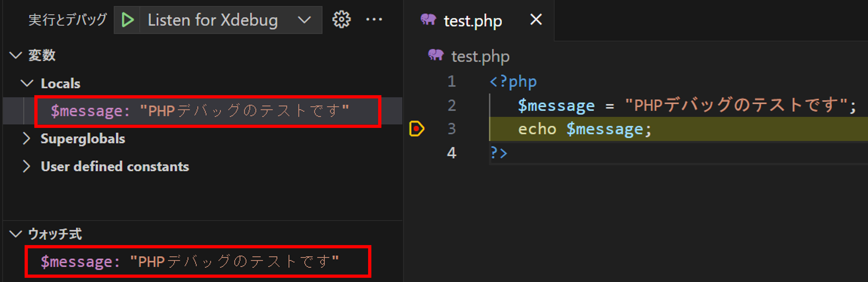Click the 実行とデバッグ panel title
868x282 pixels.
coord(67,19)
